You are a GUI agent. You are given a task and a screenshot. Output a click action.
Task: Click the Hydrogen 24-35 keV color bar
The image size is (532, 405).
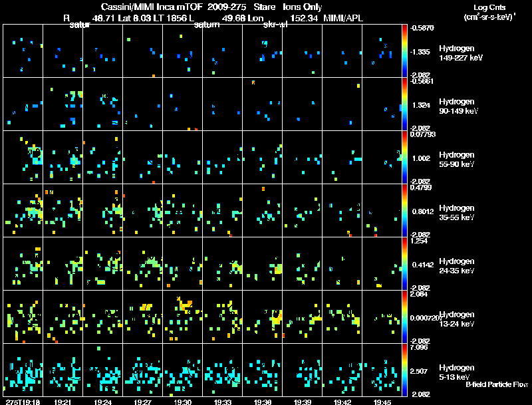tap(404, 263)
